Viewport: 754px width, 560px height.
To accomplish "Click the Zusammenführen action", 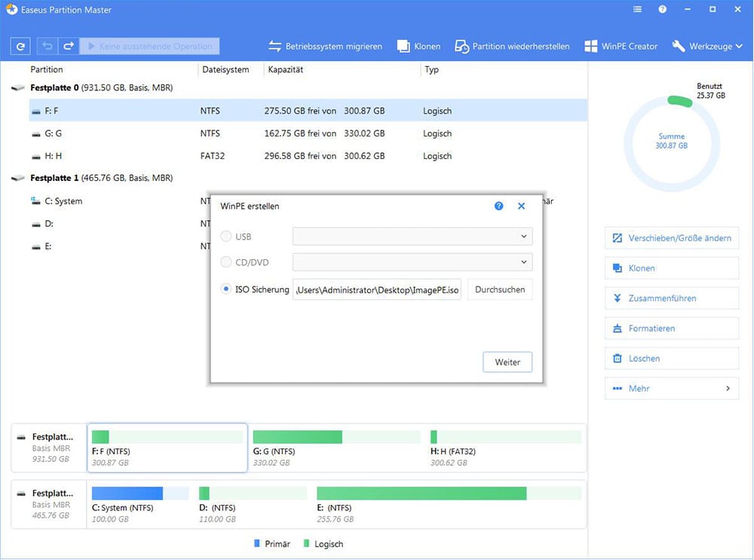I will click(671, 298).
